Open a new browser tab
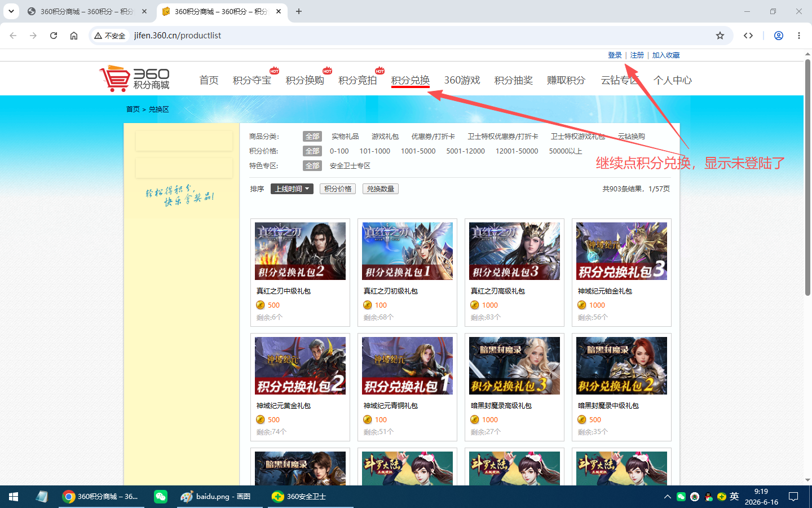 (299, 11)
